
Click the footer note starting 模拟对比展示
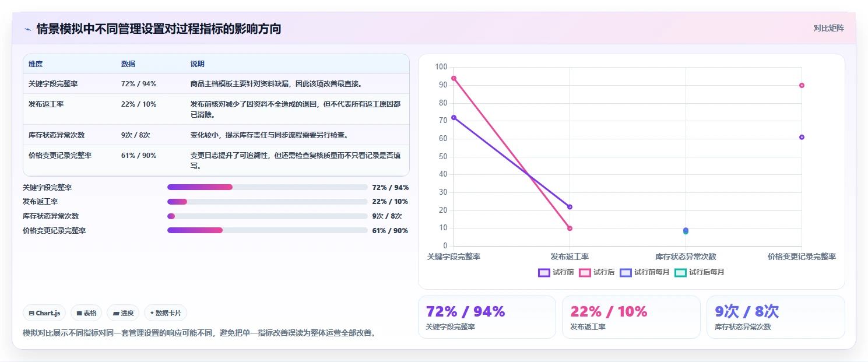(x=199, y=333)
